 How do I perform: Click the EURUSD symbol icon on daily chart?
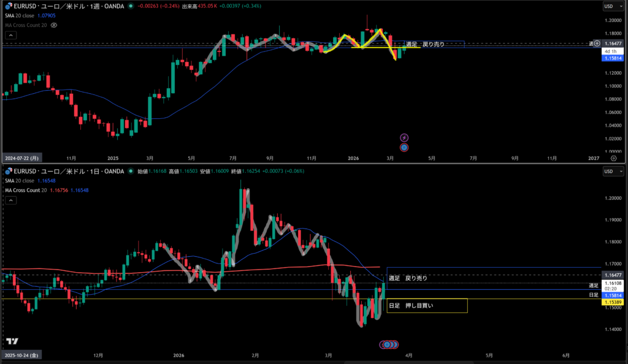tap(8, 172)
